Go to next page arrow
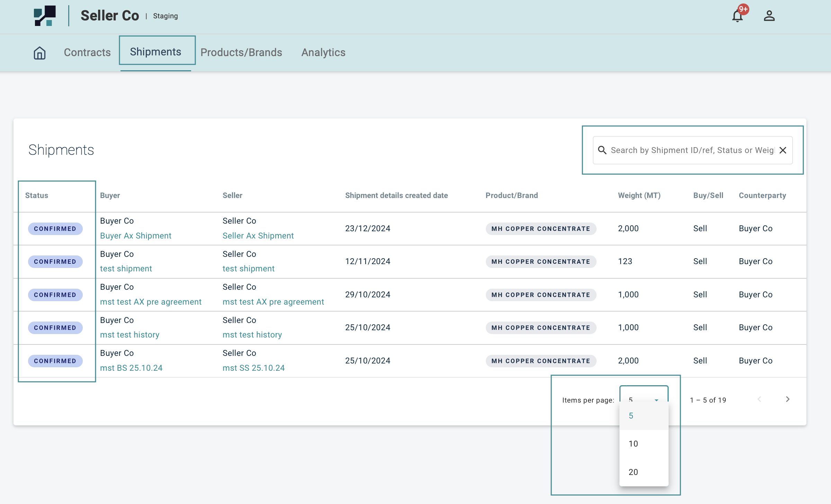The image size is (831, 504). [788, 399]
